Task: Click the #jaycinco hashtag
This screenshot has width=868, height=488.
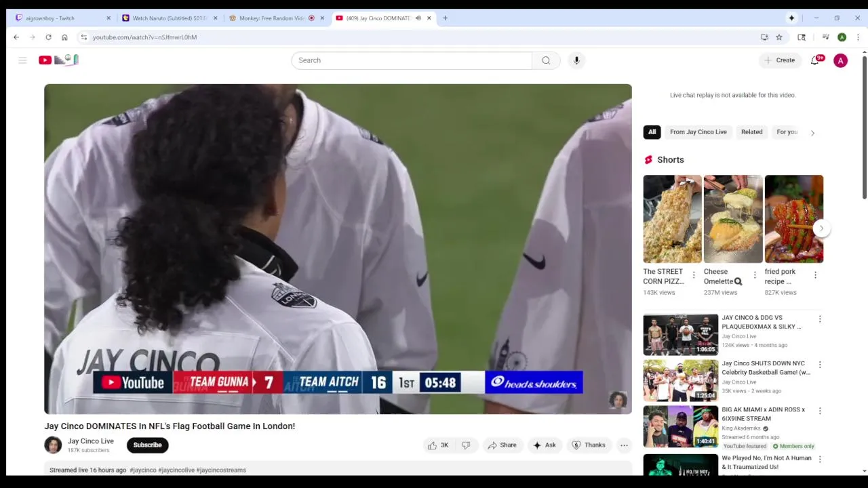Action: point(143,470)
